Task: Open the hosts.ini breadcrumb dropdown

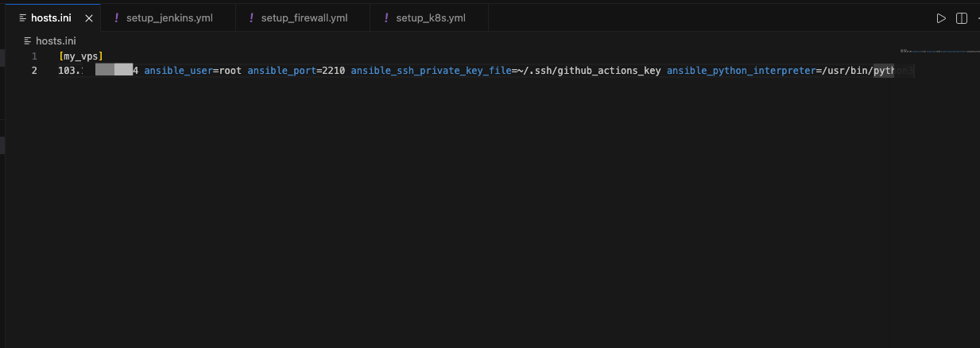Action: point(54,41)
